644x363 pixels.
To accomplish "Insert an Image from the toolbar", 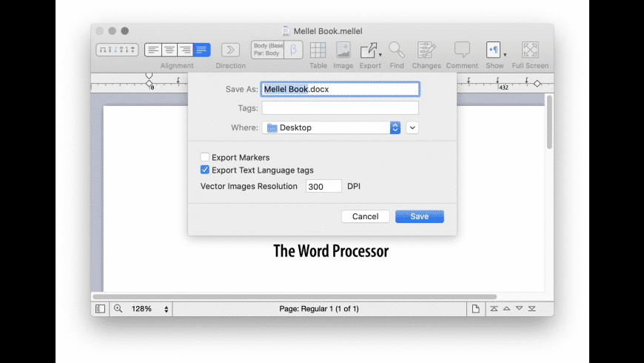I will click(x=343, y=50).
